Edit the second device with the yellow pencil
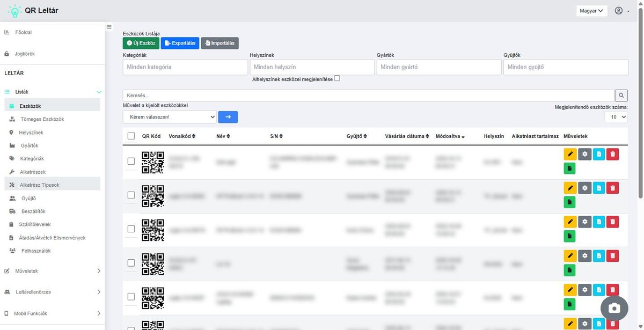Screen dimensions: 644x330 (570, 188)
